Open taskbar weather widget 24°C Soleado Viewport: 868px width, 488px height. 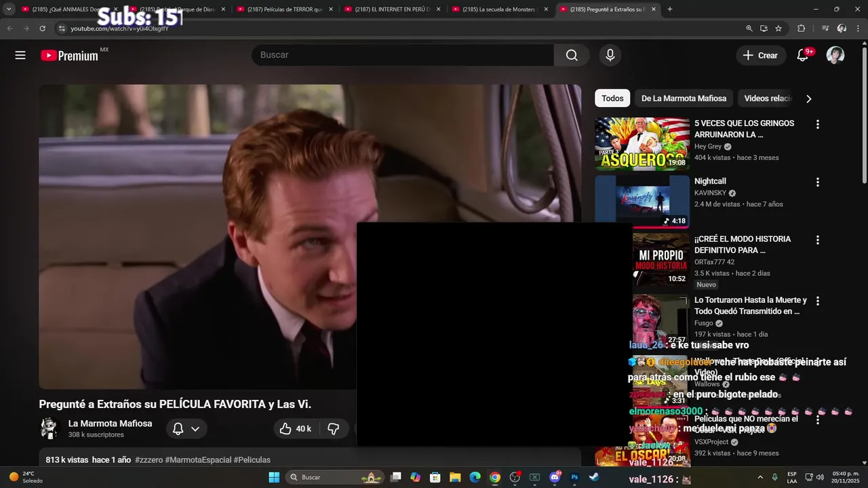click(26, 477)
